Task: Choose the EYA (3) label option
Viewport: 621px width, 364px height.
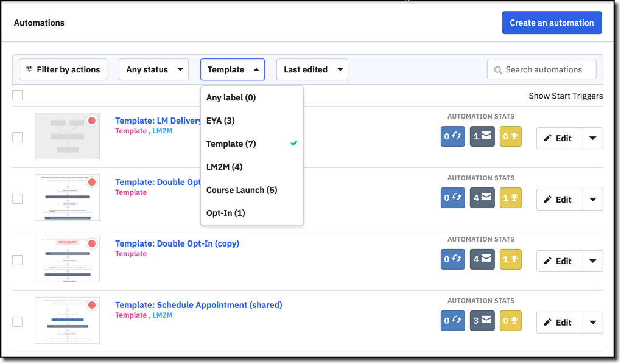Action: (x=220, y=121)
